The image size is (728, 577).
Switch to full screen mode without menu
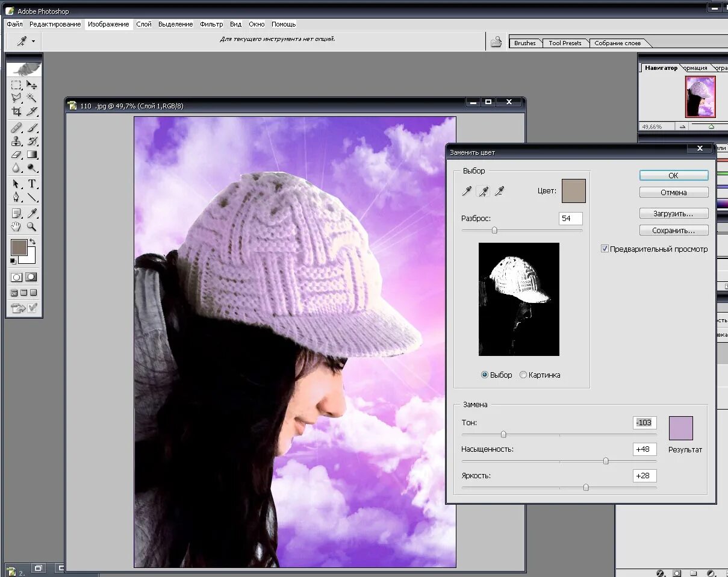tap(34, 293)
